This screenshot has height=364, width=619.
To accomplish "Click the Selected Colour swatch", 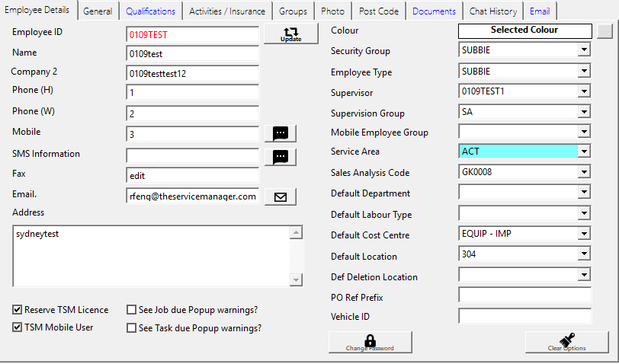I will click(x=524, y=30).
